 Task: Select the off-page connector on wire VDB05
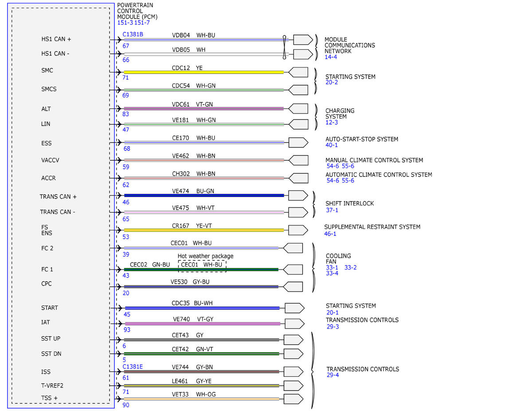point(303,54)
